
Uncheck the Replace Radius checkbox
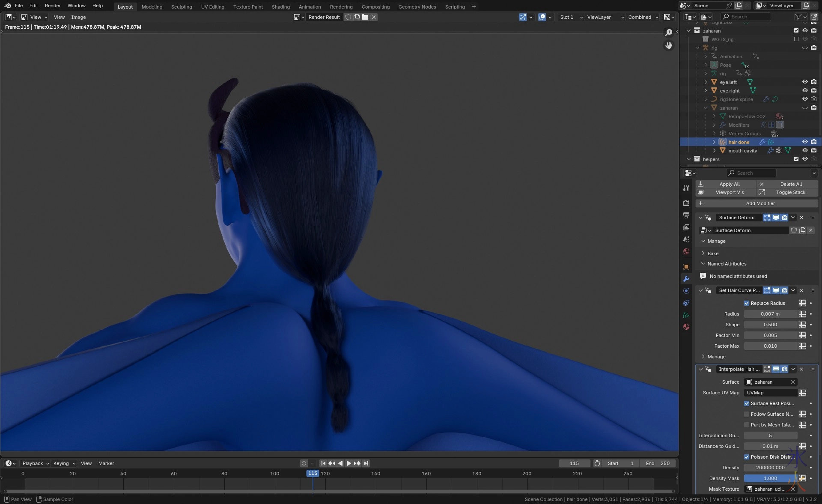coord(747,303)
